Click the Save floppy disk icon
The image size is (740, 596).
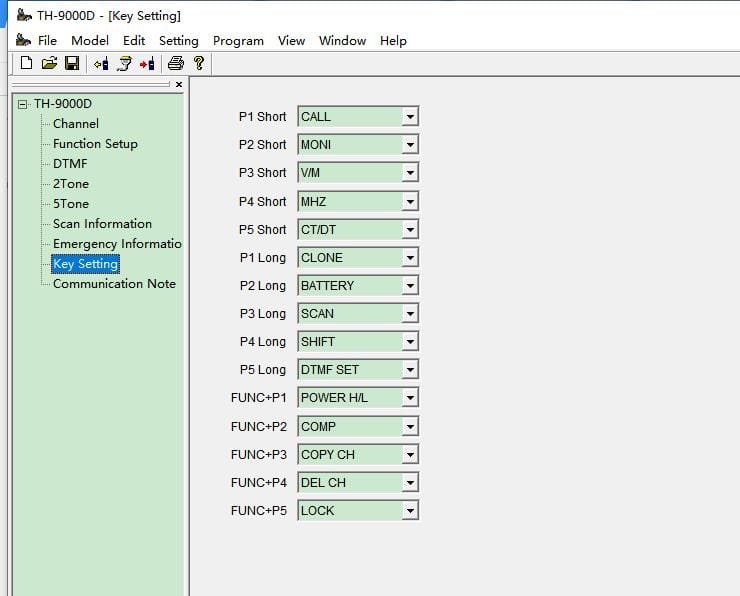72,63
